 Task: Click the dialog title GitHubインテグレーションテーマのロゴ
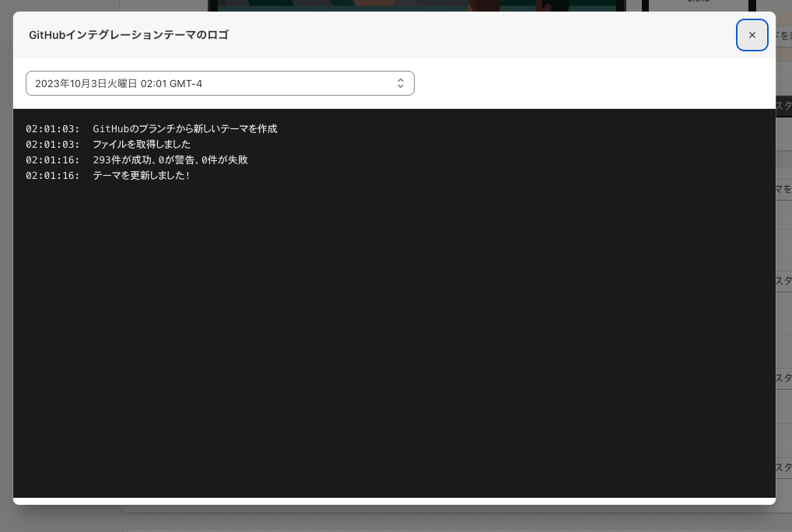tap(129, 35)
